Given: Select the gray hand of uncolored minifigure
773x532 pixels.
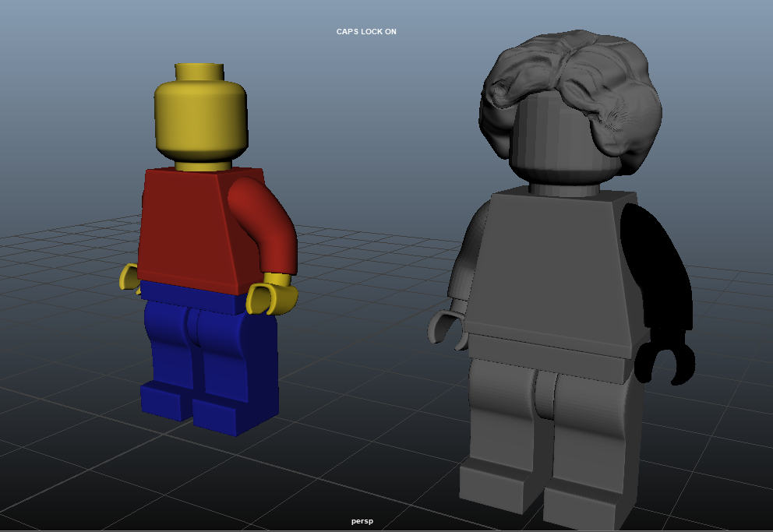Looking at the screenshot, I should point(447,325).
